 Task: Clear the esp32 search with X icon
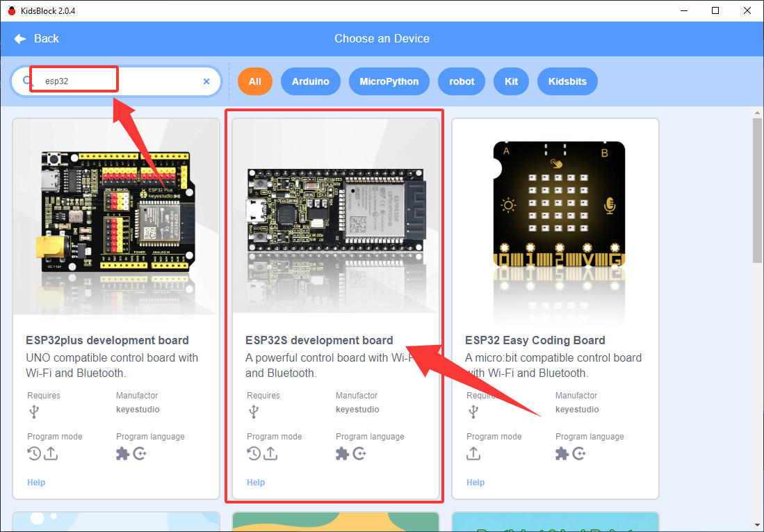point(206,81)
